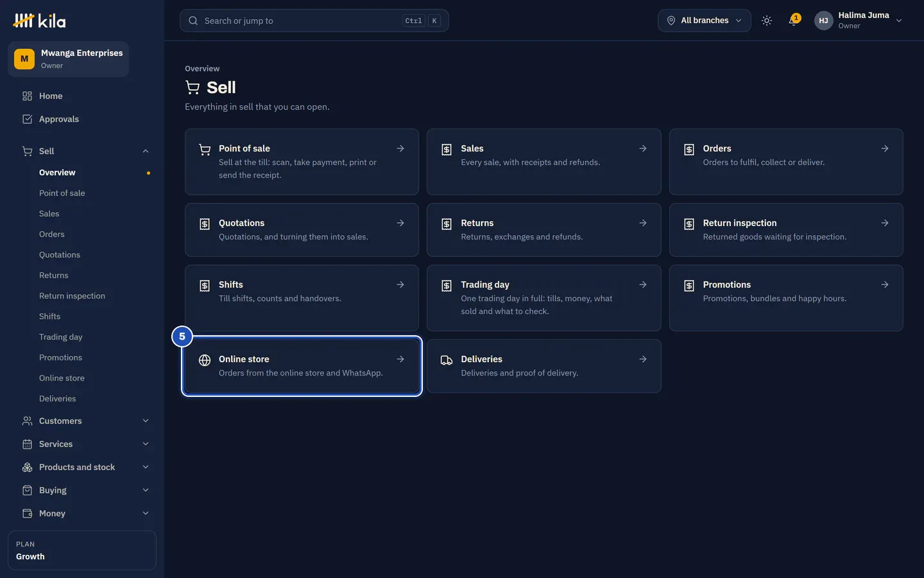Click the arrow on Promotions card
The width and height of the screenshot is (924, 578).
(885, 285)
